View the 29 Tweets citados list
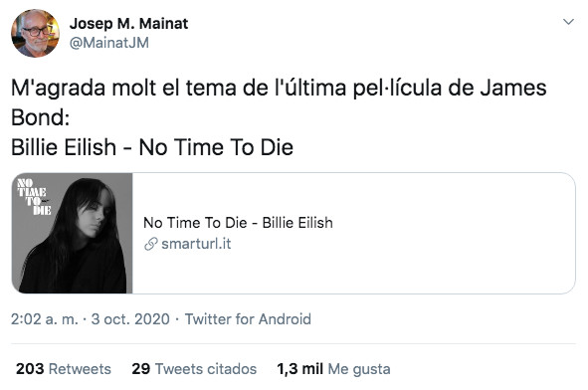The image size is (588, 390). click(194, 369)
